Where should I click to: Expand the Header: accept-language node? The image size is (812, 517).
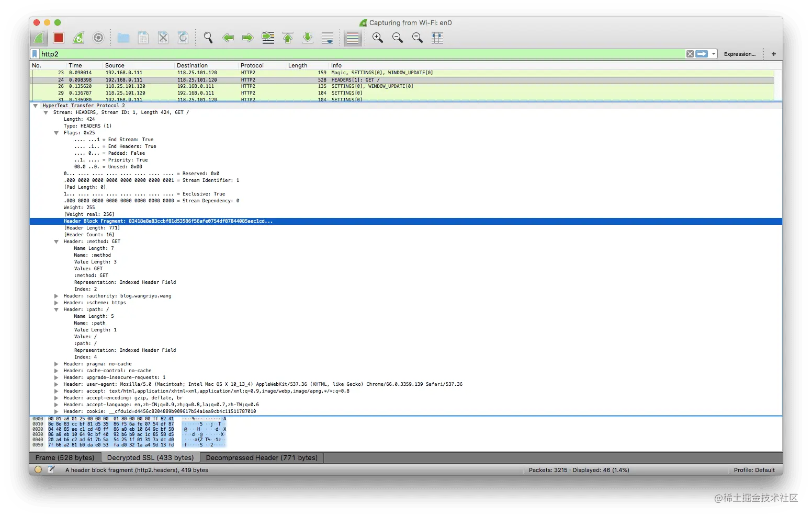(57, 405)
